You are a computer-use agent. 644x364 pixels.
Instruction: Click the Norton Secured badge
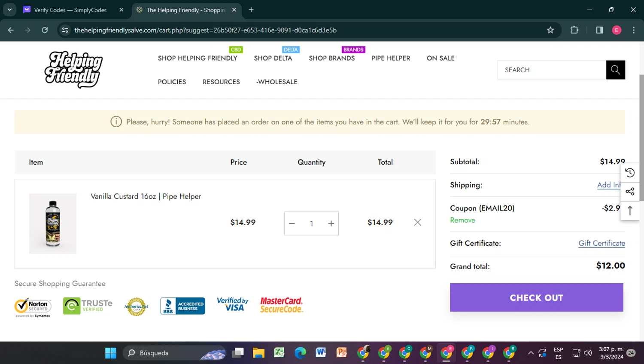point(33,307)
